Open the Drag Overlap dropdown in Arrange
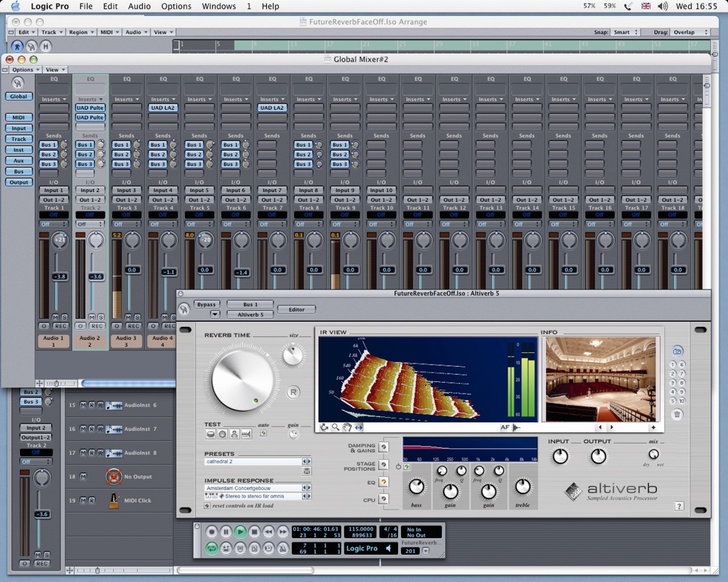The image size is (728, 582). point(691,32)
